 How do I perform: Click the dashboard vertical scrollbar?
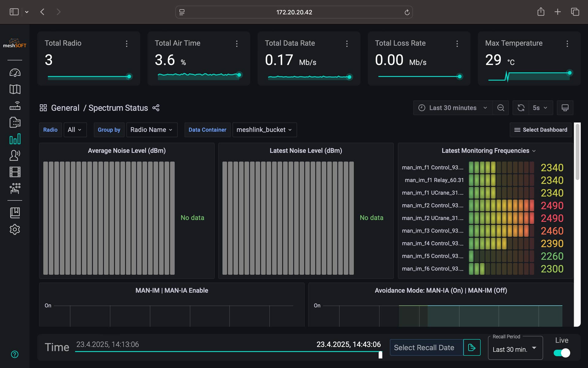tap(577, 152)
